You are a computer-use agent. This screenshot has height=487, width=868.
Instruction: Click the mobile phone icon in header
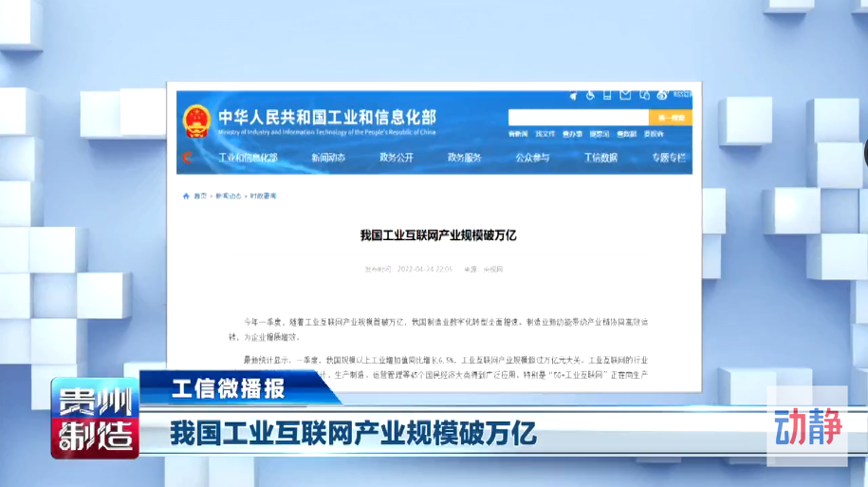pyautogui.click(x=608, y=95)
